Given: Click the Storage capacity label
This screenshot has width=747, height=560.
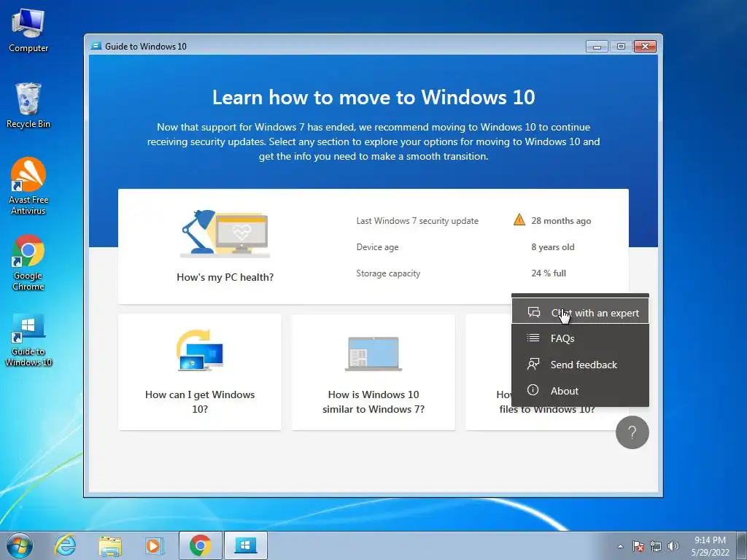Looking at the screenshot, I should click(388, 273).
